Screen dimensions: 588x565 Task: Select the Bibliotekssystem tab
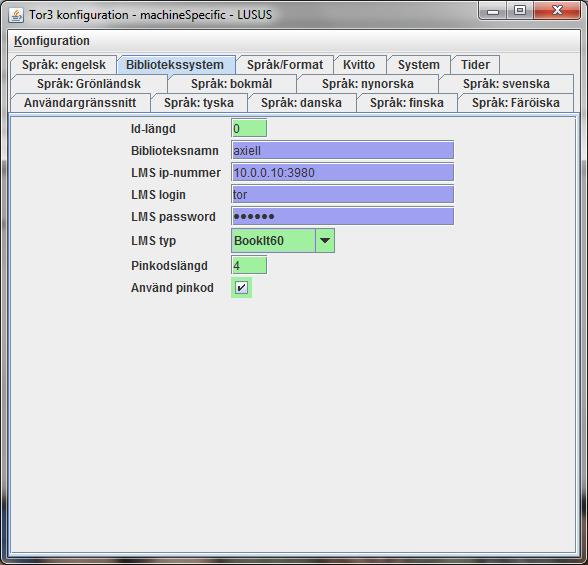(x=175, y=64)
